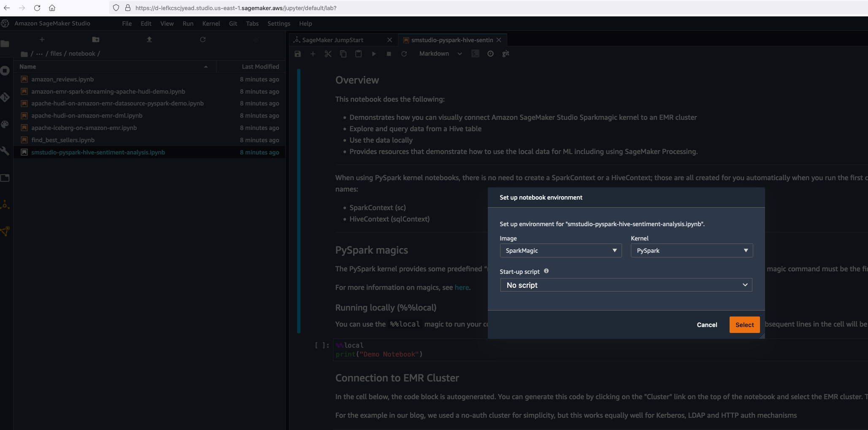The height and width of the screenshot is (430, 868).
Task: Click the 'files' breadcrumb segment
Action: point(56,54)
